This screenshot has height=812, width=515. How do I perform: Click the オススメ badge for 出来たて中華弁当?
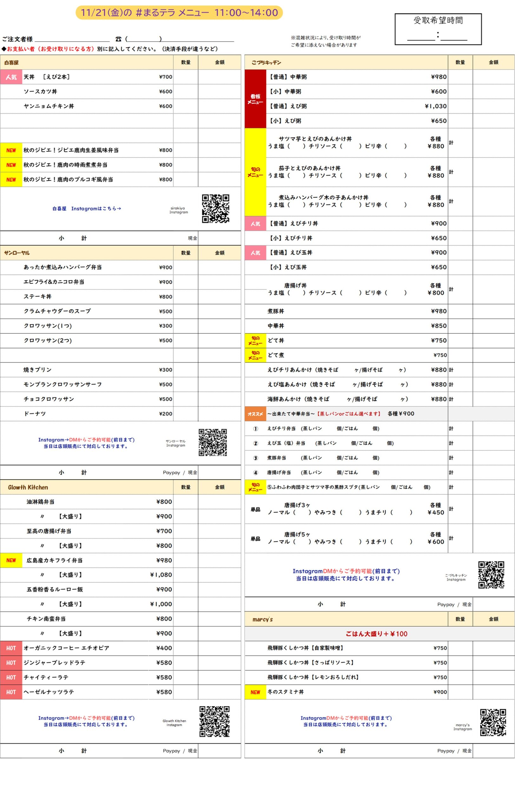click(255, 414)
